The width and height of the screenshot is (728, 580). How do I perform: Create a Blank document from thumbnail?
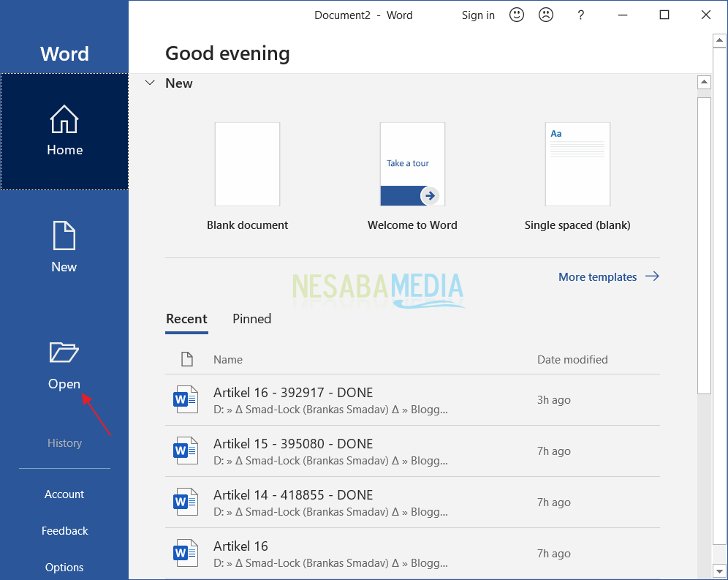click(248, 164)
